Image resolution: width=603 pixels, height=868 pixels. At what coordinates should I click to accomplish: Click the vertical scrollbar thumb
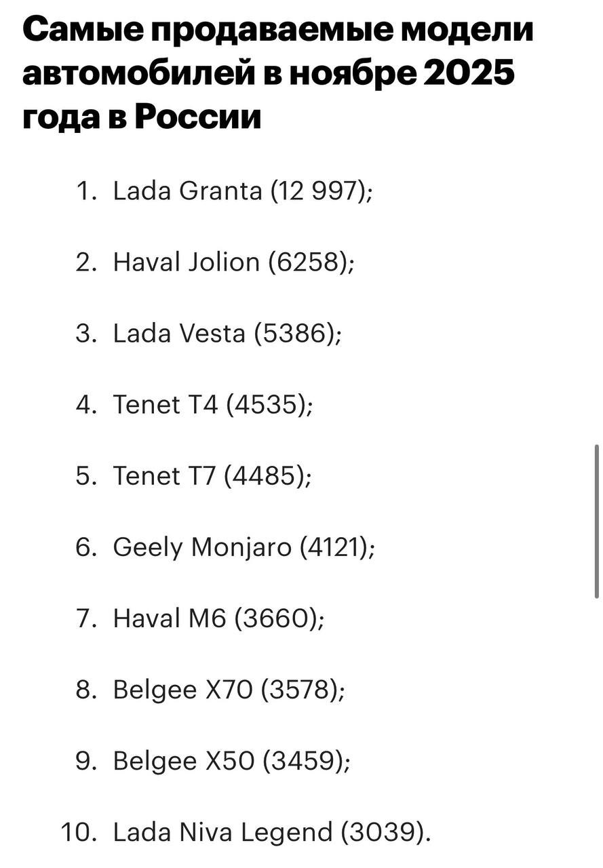(x=596, y=521)
